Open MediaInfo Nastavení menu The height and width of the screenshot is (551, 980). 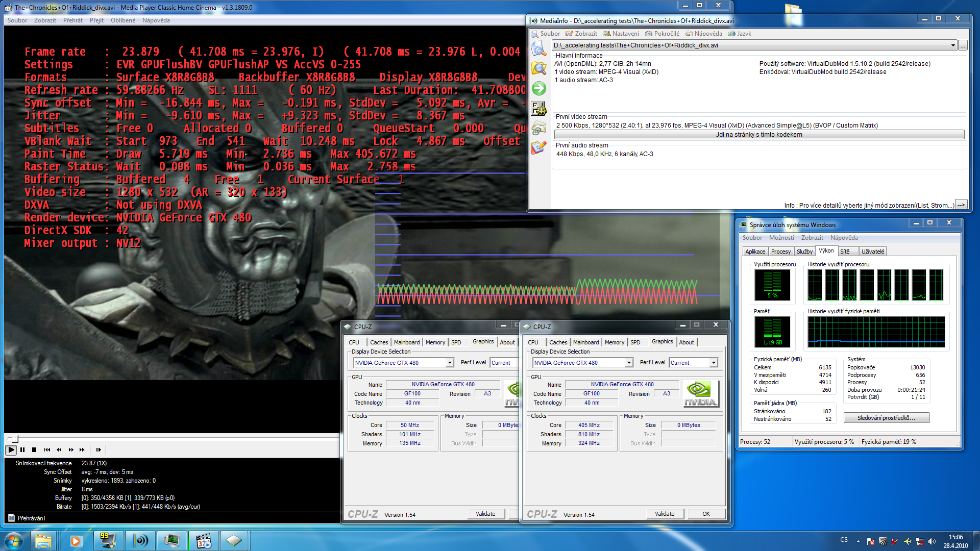point(621,34)
